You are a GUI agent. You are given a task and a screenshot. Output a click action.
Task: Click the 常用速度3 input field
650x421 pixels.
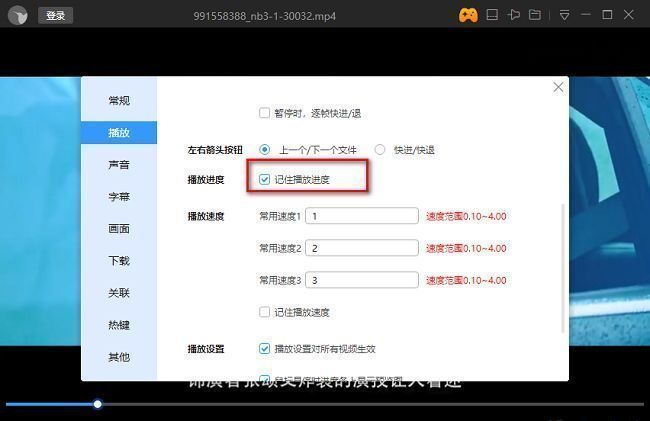[x=362, y=280]
